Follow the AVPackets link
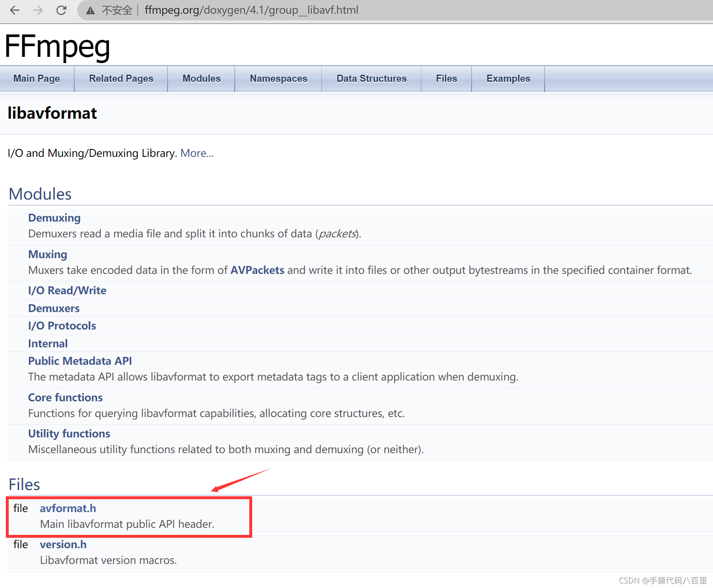This screenshot has height=588, width=713. click(x=257, y=270)
